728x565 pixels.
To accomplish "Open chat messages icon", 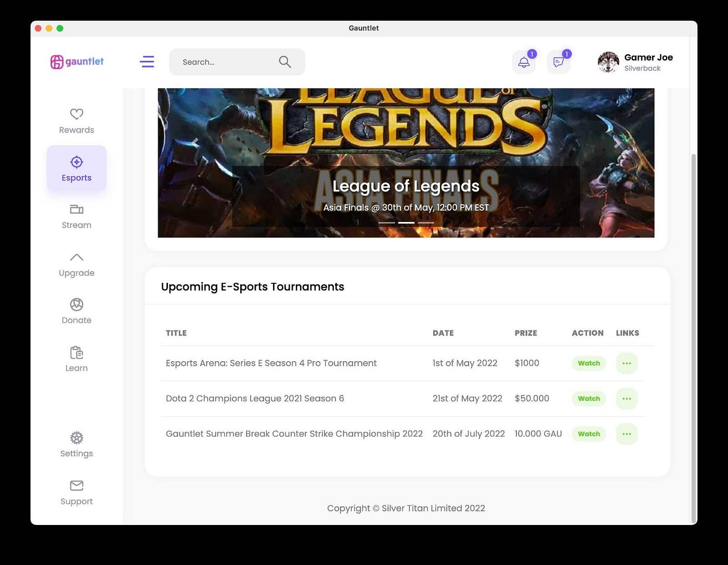I will point(559,62).
